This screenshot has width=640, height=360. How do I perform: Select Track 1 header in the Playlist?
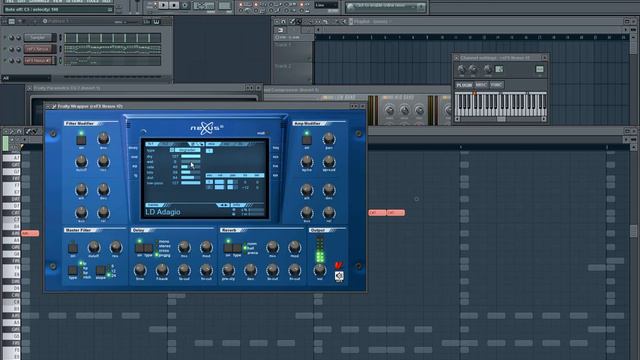pos(292,51)
